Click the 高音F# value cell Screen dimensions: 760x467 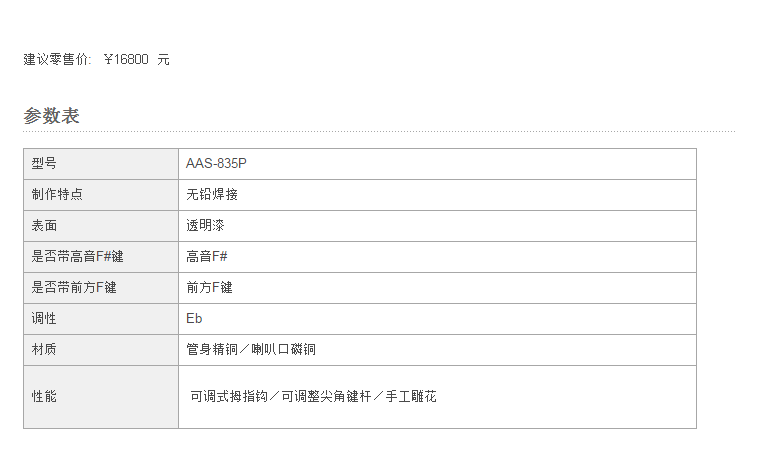pos(437,257)
